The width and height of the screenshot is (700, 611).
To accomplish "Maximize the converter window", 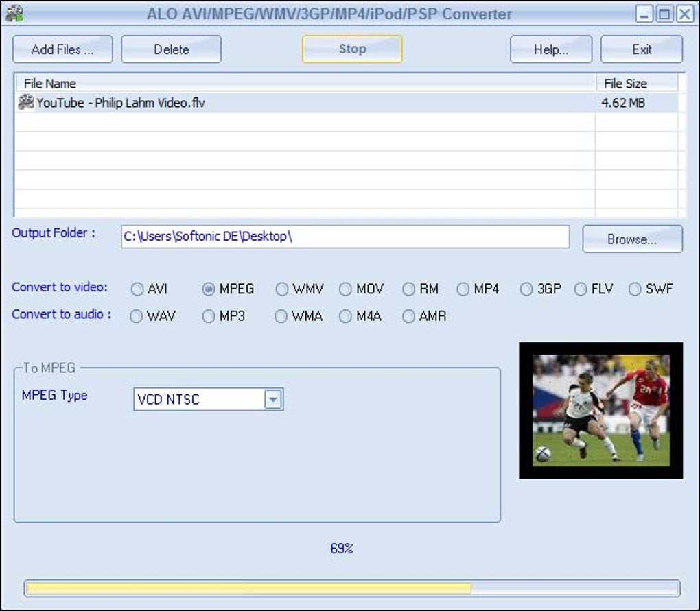I will [x=664, y=14].
